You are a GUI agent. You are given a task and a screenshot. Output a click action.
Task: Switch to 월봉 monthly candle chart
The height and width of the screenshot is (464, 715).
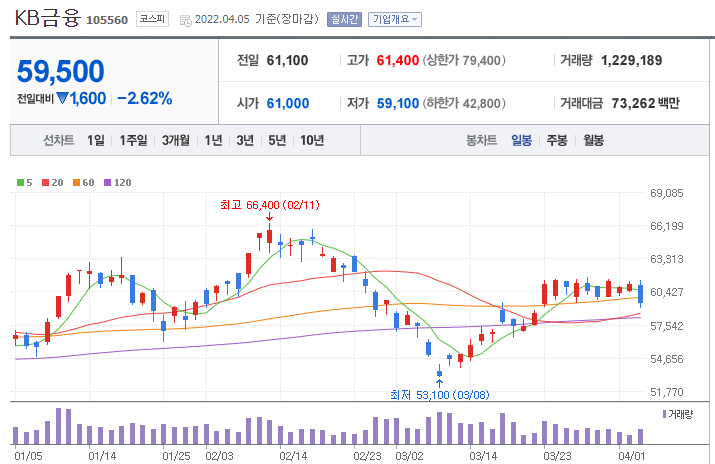[x=593, y=140]
